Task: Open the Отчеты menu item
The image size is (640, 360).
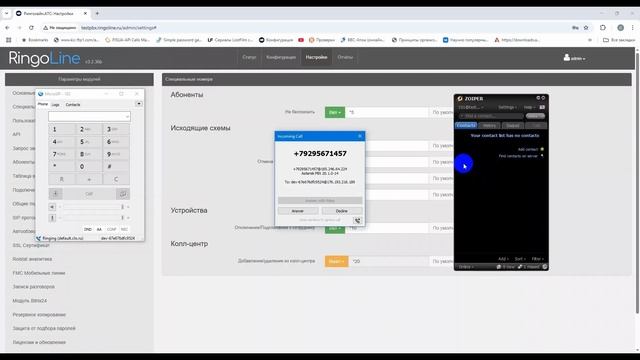Action: (x=345, y=57)
